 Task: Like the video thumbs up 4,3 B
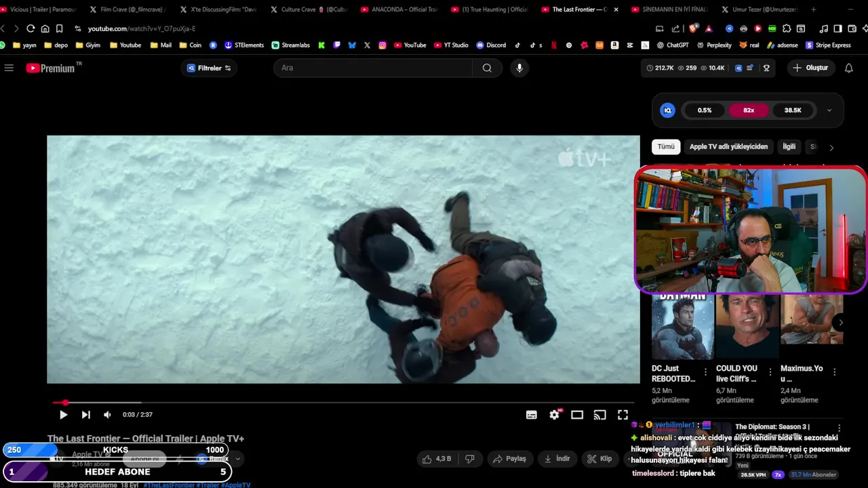pos(436,459)
